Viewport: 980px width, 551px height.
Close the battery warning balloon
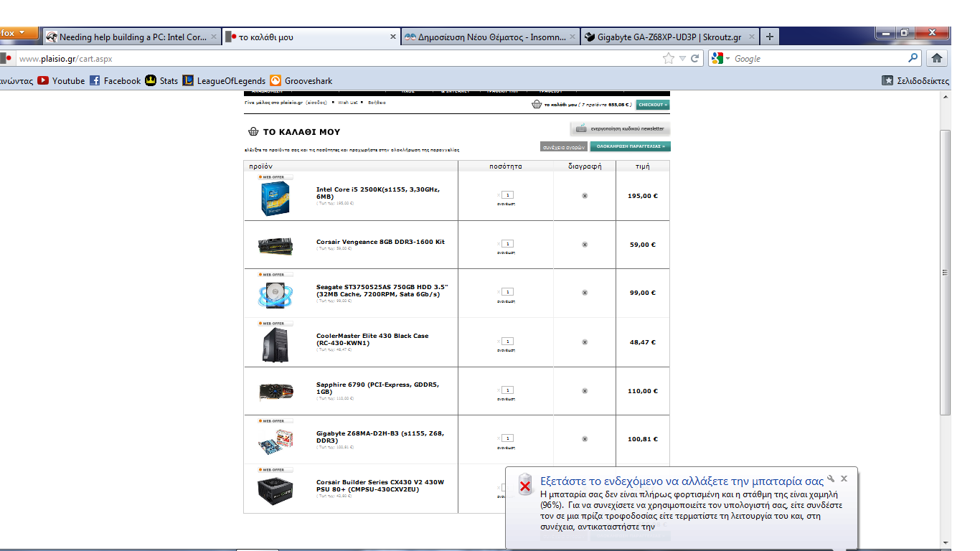844,479
